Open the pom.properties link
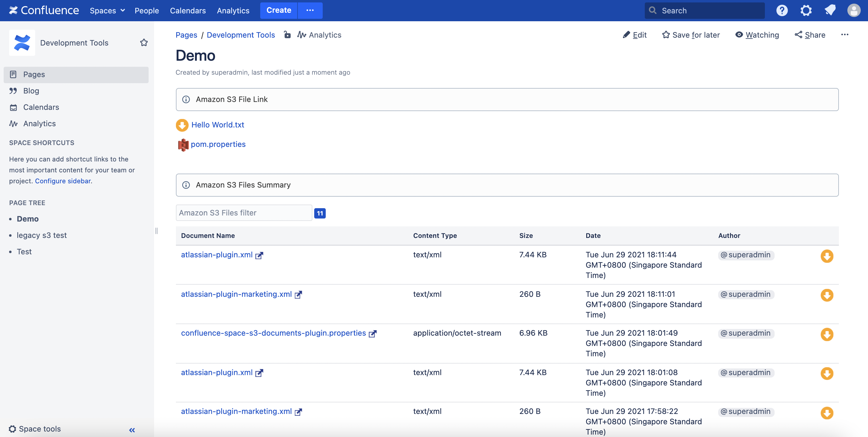This screenshot has height=437, width=868. 218,144
